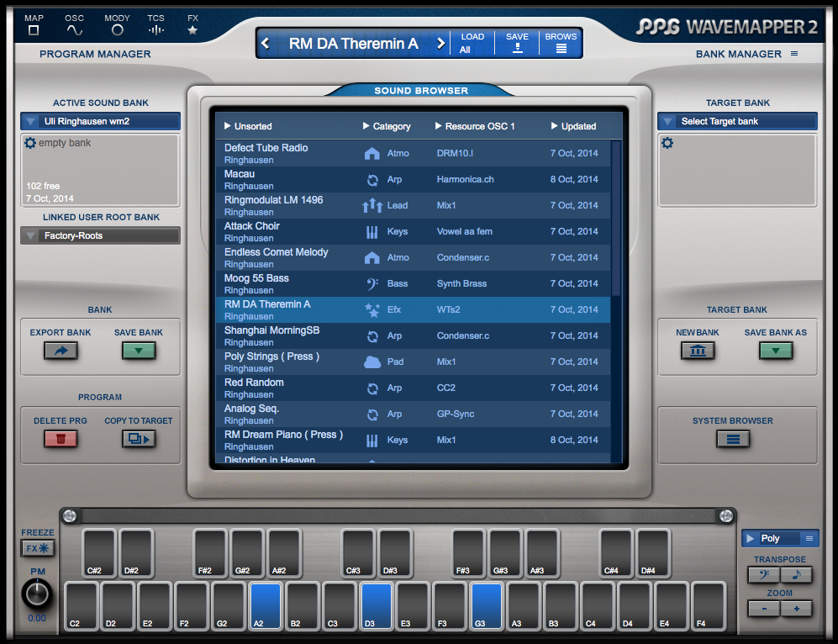Toggle the D#4 key pad
838x644 pixels.
(653, 553)
